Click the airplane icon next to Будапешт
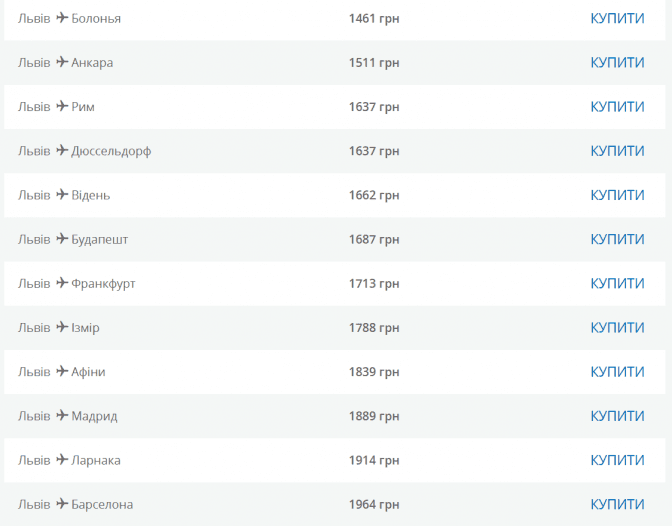The image size is (672, 526). coord(62,239)
